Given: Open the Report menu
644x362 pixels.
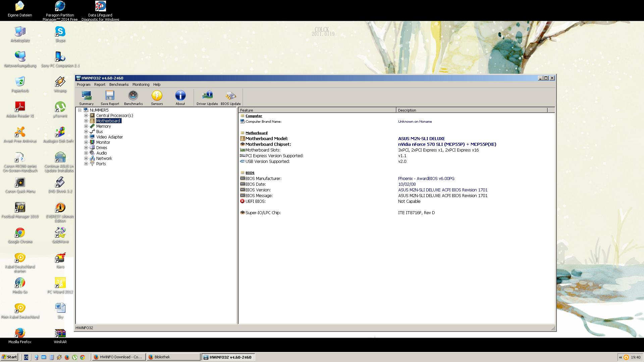Looking at the screenshot, I should tap(100, 84).
